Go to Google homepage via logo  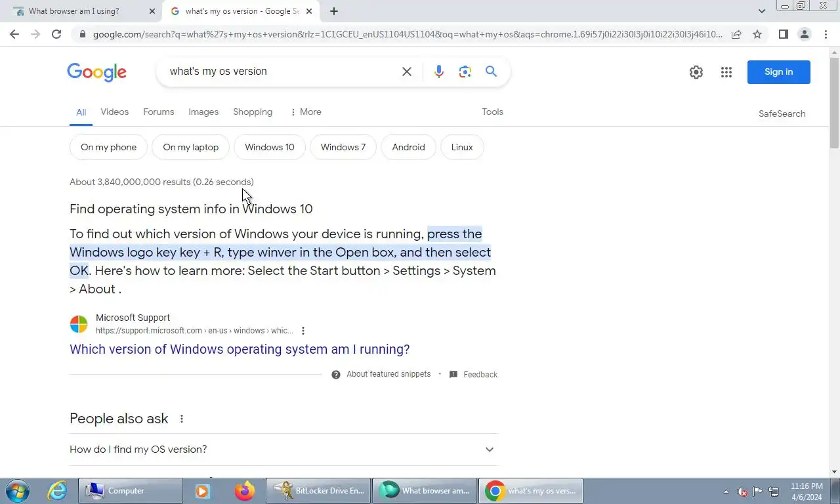pyautogui.click(x=96, y=72)
